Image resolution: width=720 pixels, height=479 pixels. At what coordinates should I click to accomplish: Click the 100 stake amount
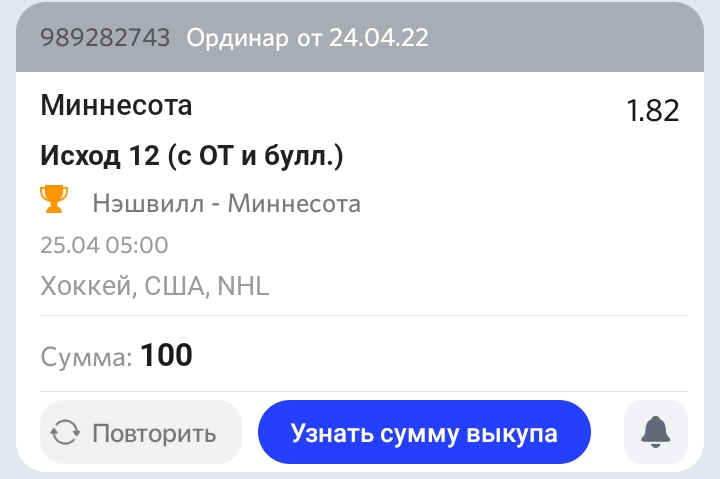click(x=166, y=355)
